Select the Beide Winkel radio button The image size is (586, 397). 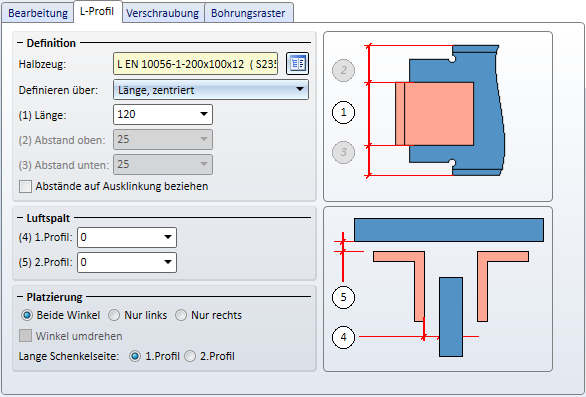[x=27, y=315]
